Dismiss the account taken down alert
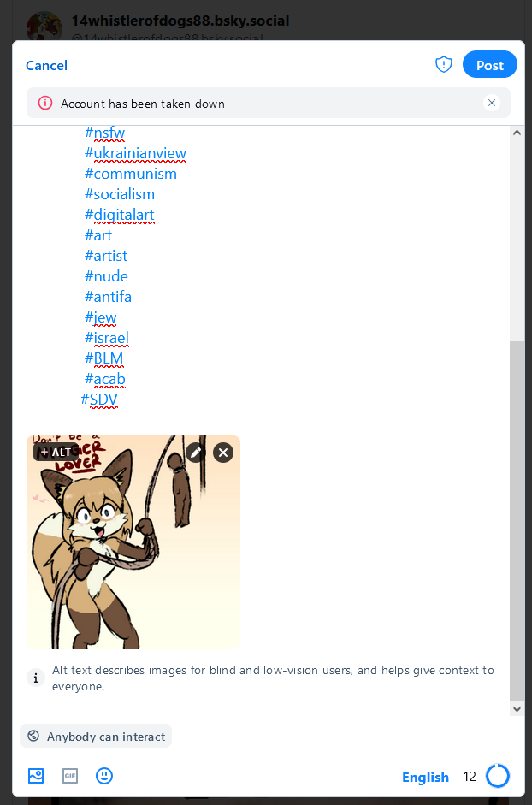 [x=492, y=104]
